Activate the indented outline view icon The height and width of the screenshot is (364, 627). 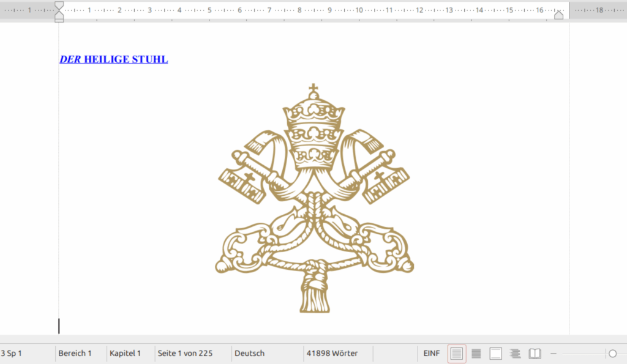[515, 354]
